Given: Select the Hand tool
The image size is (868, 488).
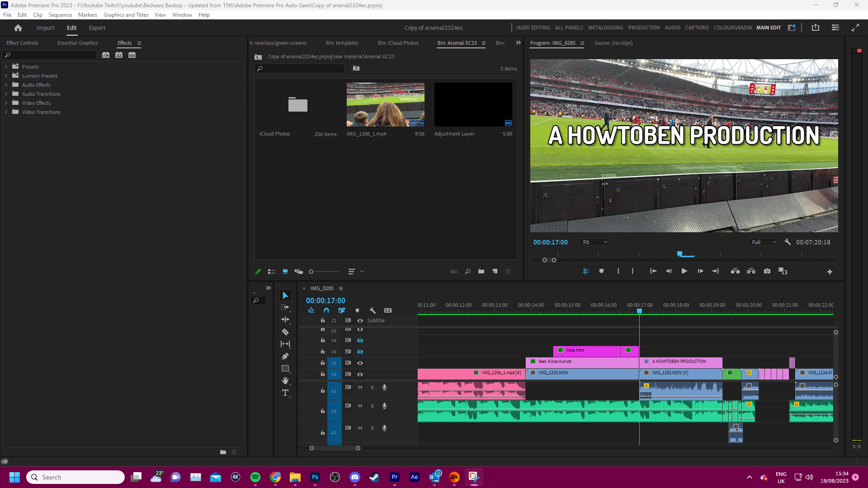Looking at the screenshot, I should tap(285, 380).
